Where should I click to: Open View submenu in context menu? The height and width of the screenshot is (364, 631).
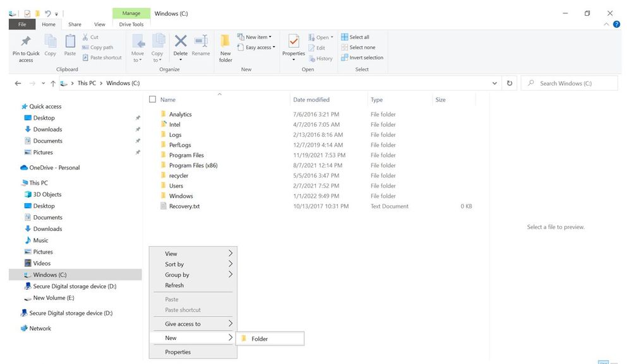coord(193,254)
